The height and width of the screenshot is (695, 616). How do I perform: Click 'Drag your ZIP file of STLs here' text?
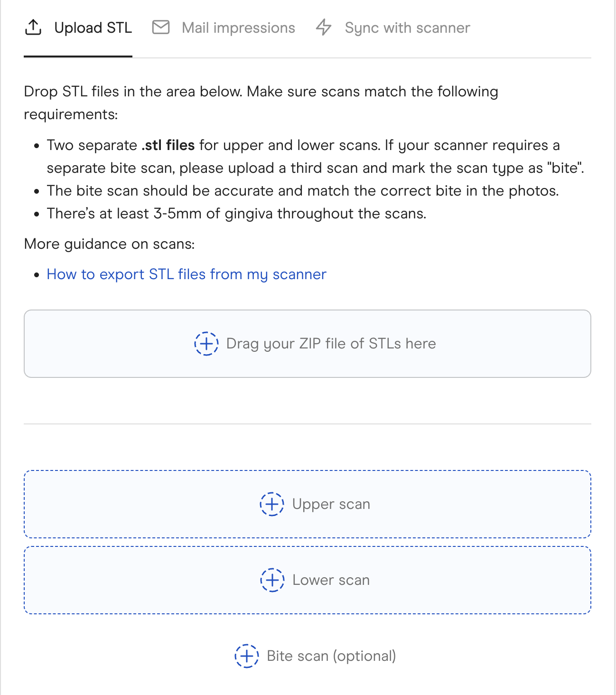[x=331, y=344]
